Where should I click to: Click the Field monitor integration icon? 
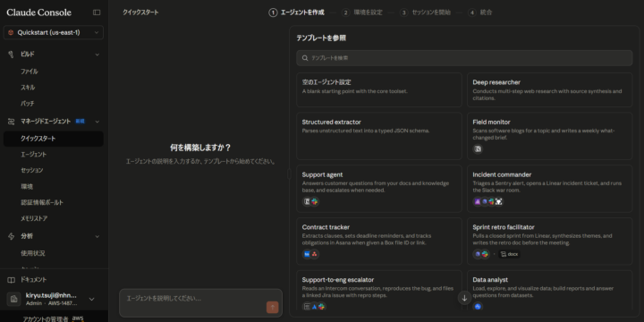pos(478,149)
